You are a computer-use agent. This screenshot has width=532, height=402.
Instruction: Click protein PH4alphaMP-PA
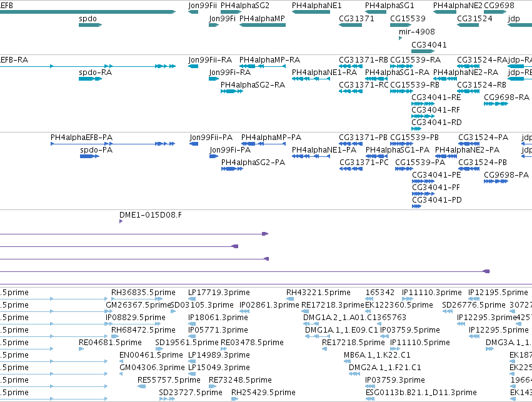tap(263, 144)
